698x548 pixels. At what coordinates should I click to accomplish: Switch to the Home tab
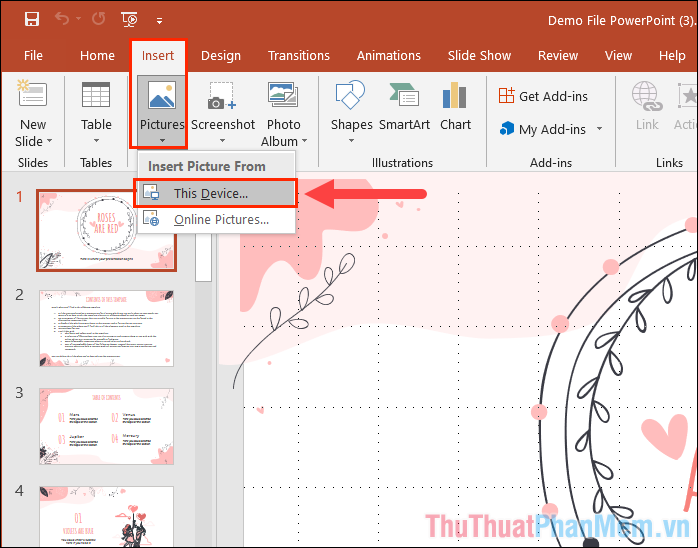97,55
